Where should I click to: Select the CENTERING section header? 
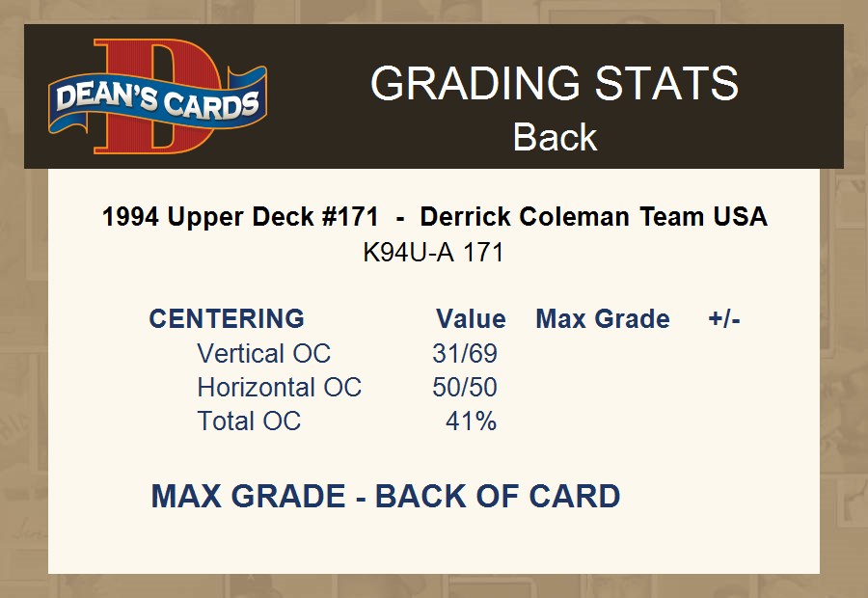pyautogui.click(x=227, y=319)
